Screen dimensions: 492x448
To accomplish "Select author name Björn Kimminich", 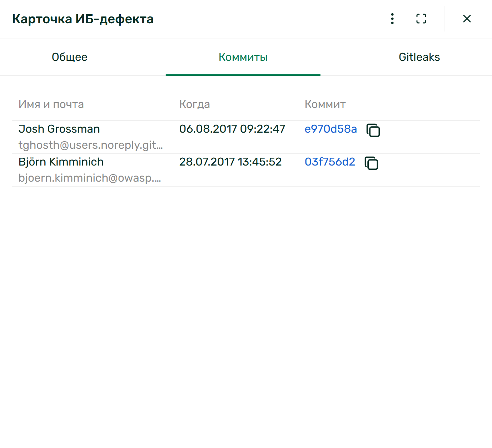I will coord(61,162).
